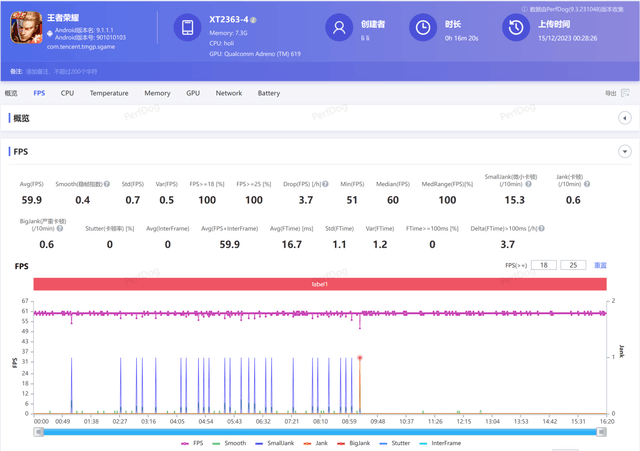
Task: Click the upload time cloud icon
Action: coord(517,29)
